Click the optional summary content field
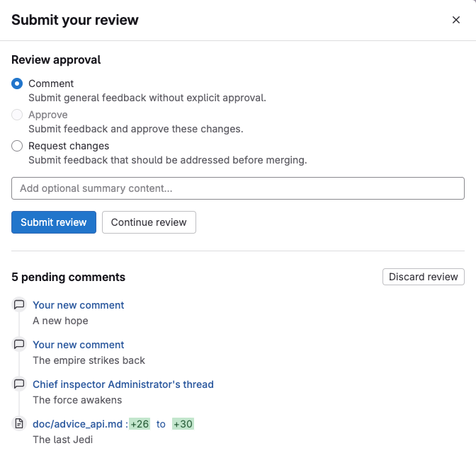Viewport: 476px width, 458px height. coord(238,188)
